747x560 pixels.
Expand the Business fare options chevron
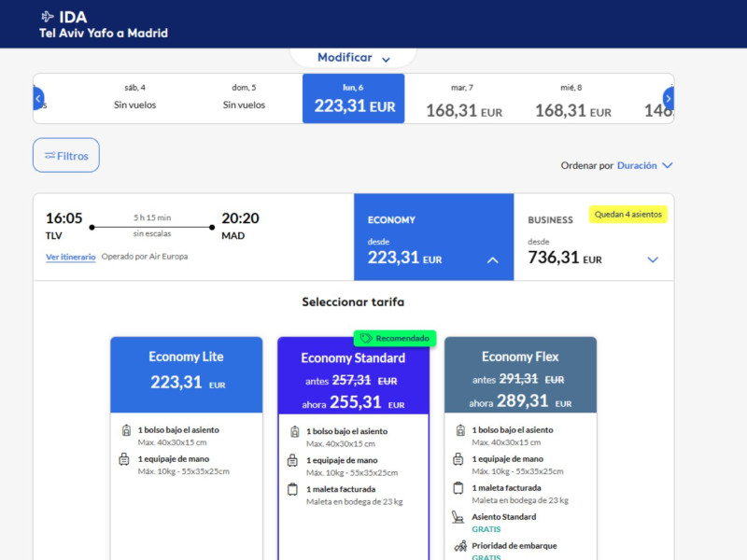653,259
